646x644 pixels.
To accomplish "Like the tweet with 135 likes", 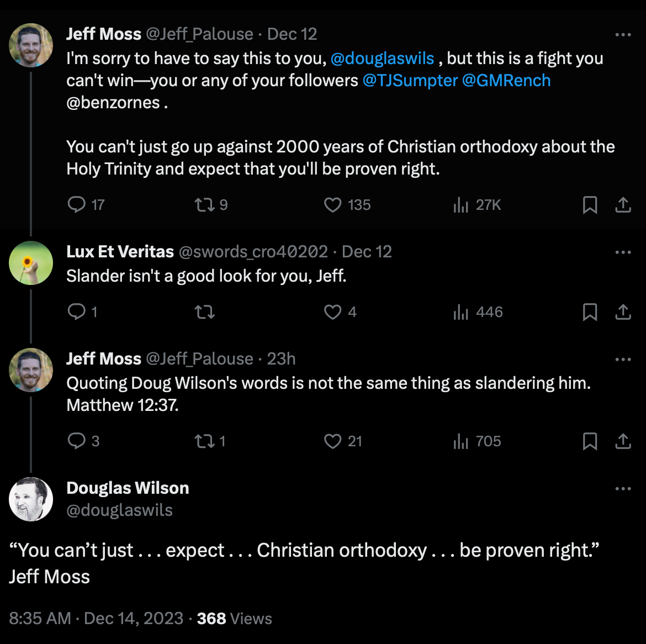I will pyautogui.click(x=332, y=205).
